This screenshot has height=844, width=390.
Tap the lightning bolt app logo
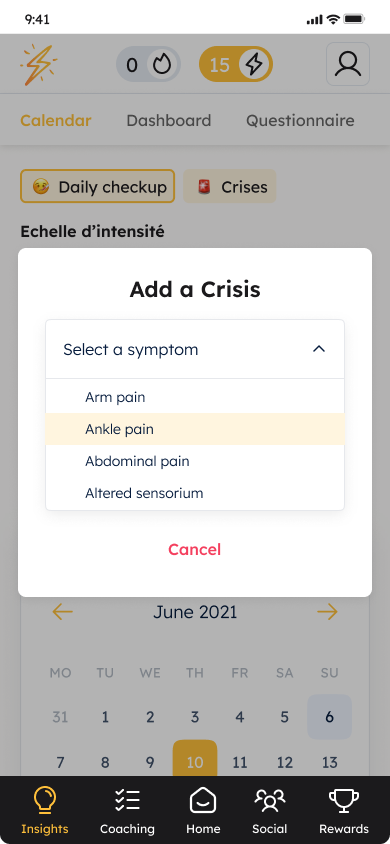click(39, 65)
